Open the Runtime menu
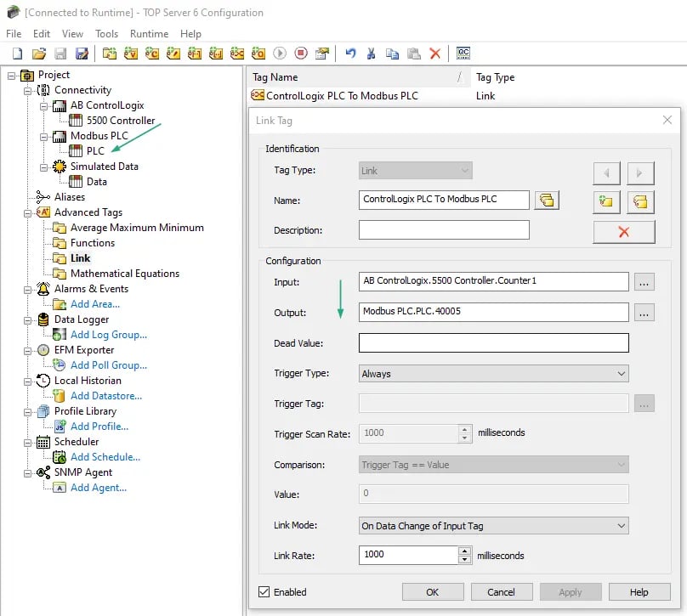 pos(149,34)
